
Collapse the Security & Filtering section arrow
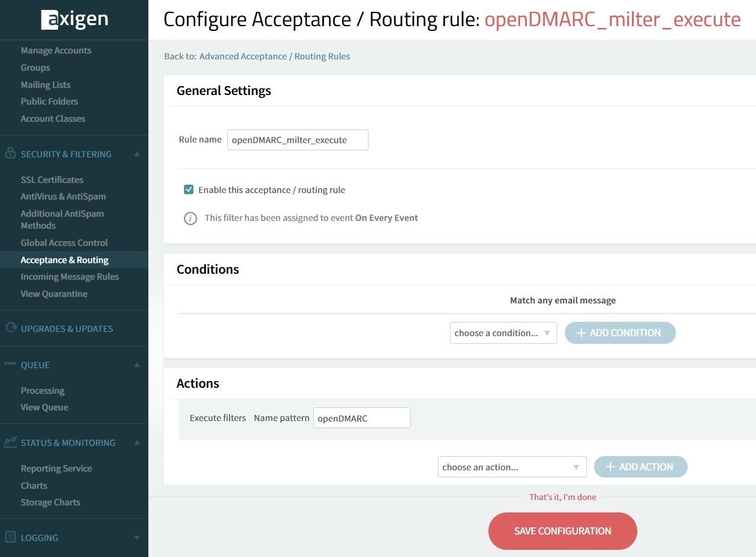(x=137, y=154)
